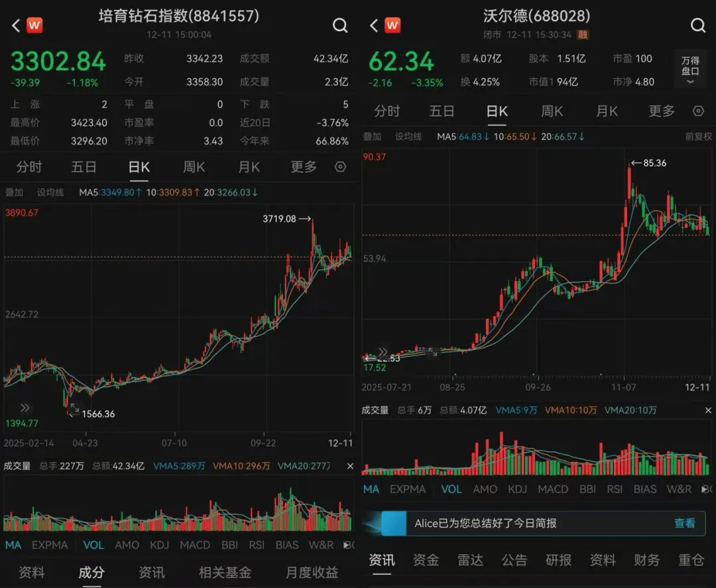This screenshot has height=588, width=716.
Task: Go back from the 培育钻石指数 page
Action: [16, 26]
